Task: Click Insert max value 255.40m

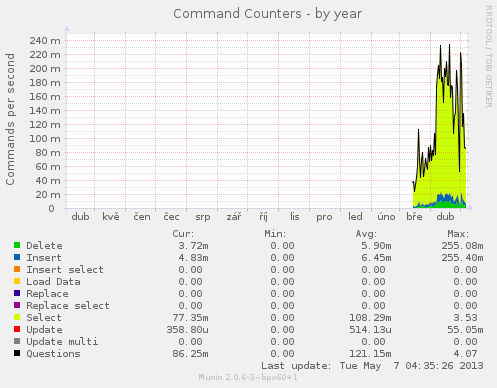Action: [462, 258]
